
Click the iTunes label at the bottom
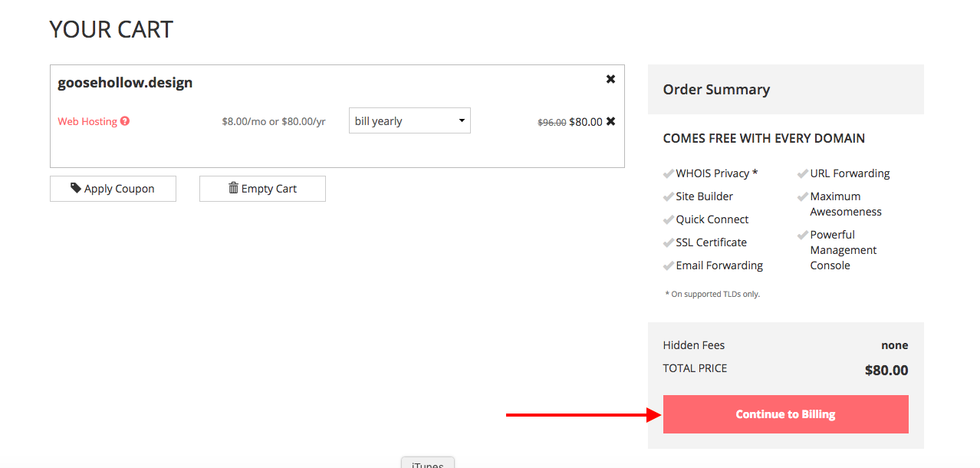point(427,463)
